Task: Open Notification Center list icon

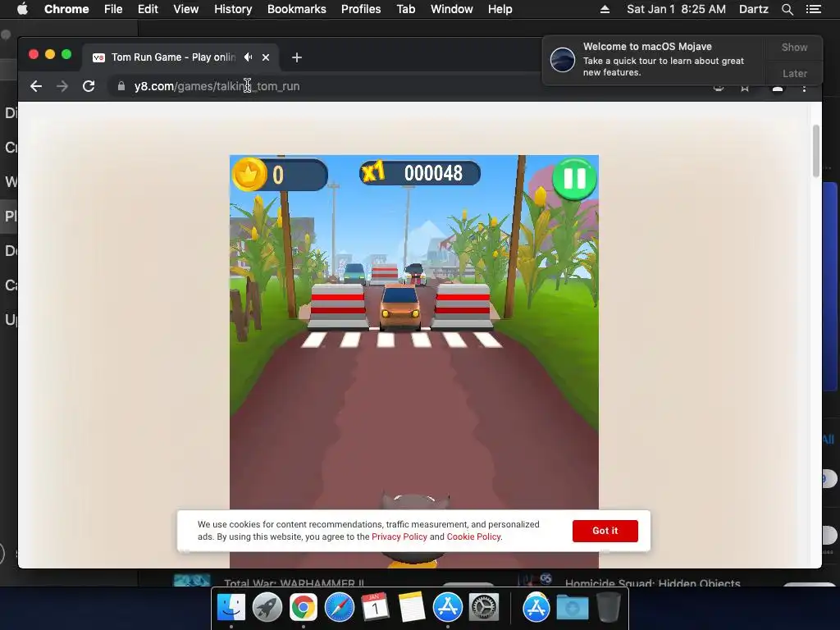Action: tap(813, 9)
